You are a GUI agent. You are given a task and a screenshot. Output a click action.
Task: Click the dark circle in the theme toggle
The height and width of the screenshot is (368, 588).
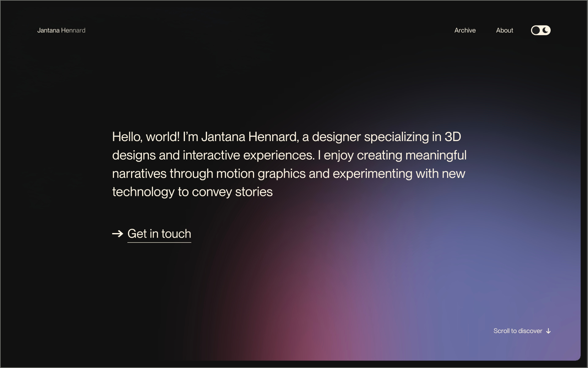536,30
